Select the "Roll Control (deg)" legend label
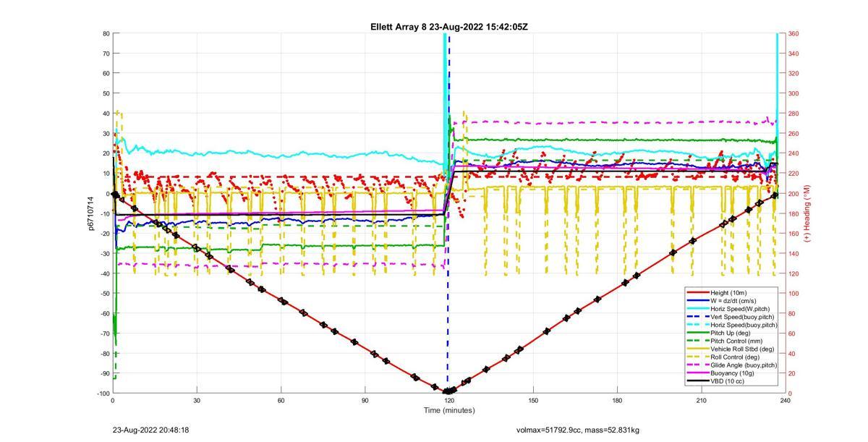This screenshot has height=442, width=868. pyautogui.click(x=736, y=357)
